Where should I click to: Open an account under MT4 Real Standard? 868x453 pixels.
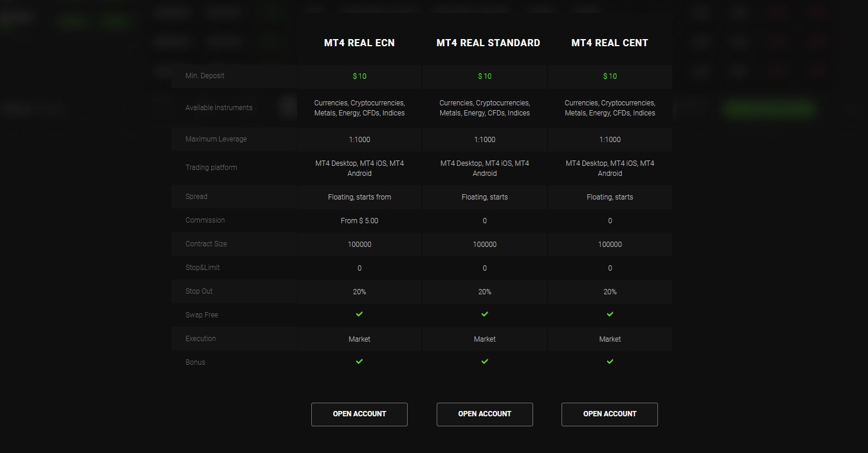click(485, 415)
